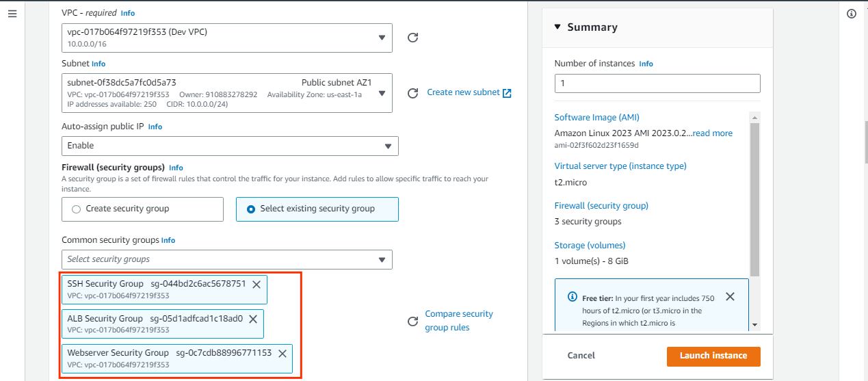The height and width of the screenshot is (381, 868).
Task: Remove Webserver Security Group from selection
Action: pyautogui.click(x=282, y=354)
